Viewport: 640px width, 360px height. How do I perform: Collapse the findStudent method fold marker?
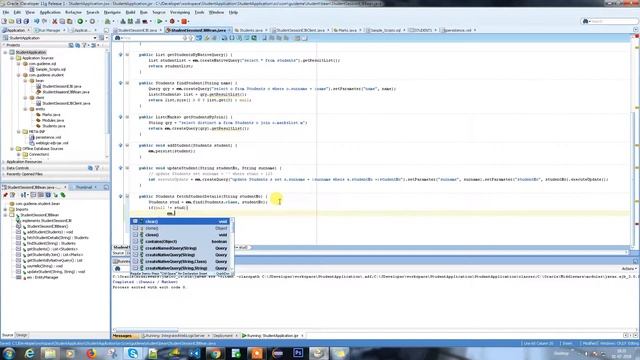tap(127, 83)
